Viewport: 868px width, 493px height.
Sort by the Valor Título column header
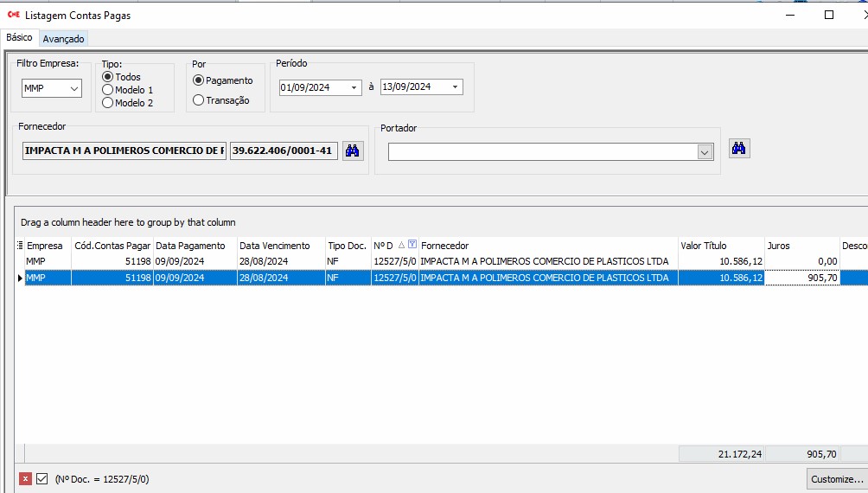pos(720,246)
